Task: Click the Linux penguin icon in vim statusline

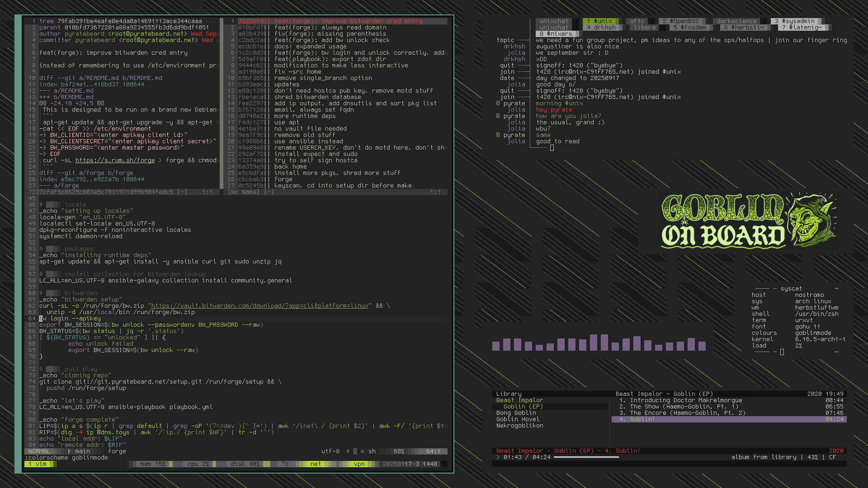Action: coord(348,451)
